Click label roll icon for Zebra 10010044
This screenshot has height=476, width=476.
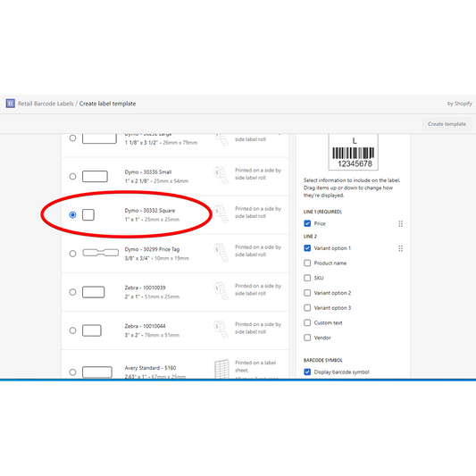point(221,330)
